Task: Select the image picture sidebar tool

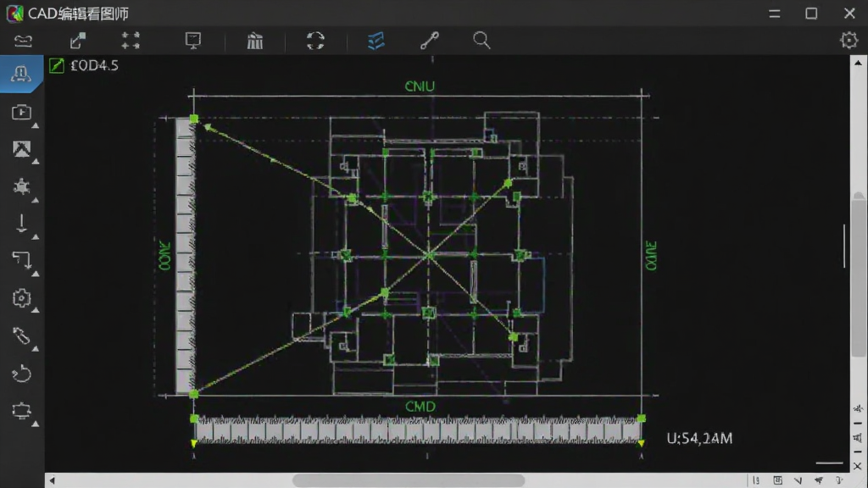Action: [21, 149]
